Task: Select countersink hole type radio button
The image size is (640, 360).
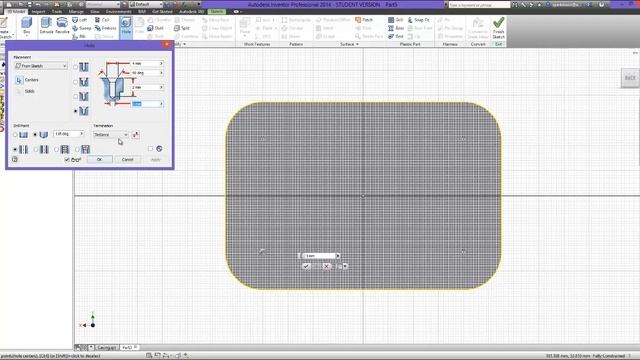Action: (76, 111)
